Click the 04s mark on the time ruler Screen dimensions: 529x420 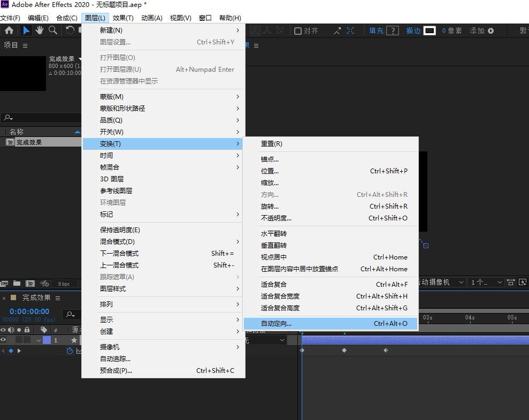(470, 318)
